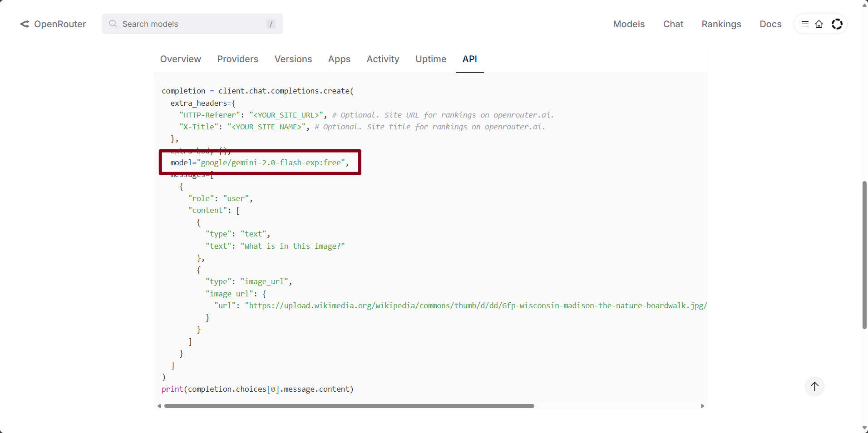Click the "content": [ line
This screenshot has width=868, height=433.
click(214, 210)
